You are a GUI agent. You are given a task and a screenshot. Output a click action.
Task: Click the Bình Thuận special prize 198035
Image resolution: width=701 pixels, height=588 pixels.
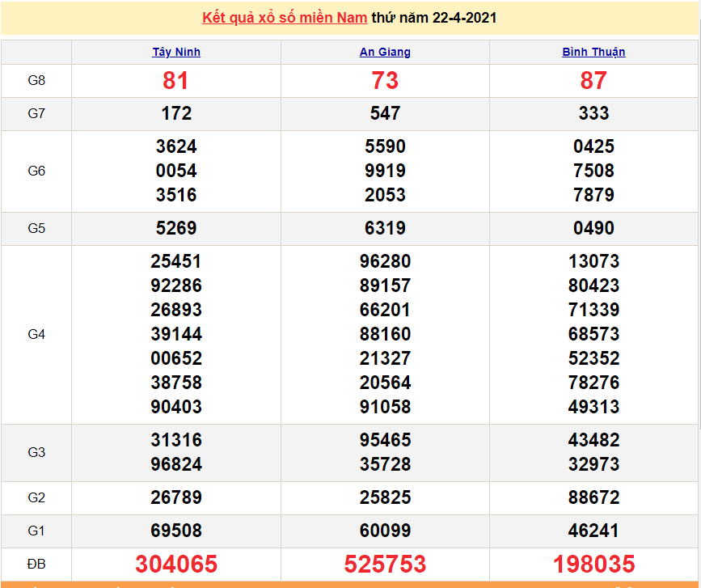593,564
